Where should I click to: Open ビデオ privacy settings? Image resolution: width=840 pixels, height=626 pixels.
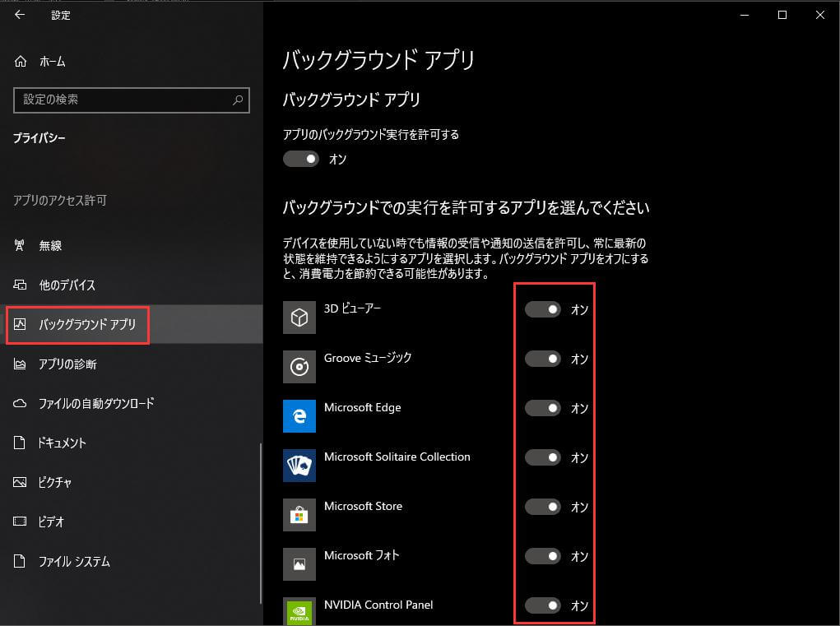[132, 521]
